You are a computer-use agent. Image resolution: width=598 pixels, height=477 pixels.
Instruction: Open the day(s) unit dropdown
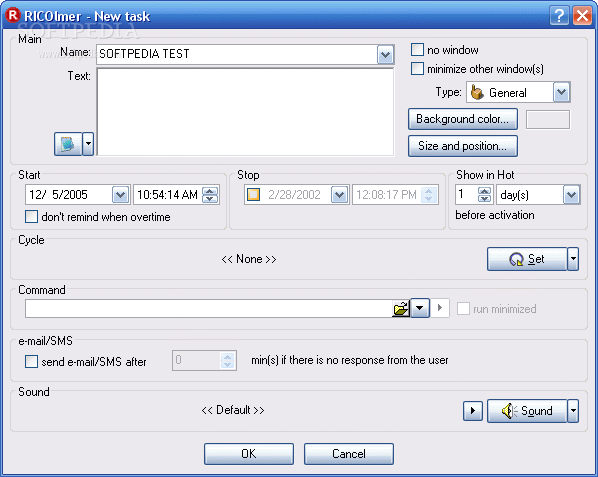(571, 195)
